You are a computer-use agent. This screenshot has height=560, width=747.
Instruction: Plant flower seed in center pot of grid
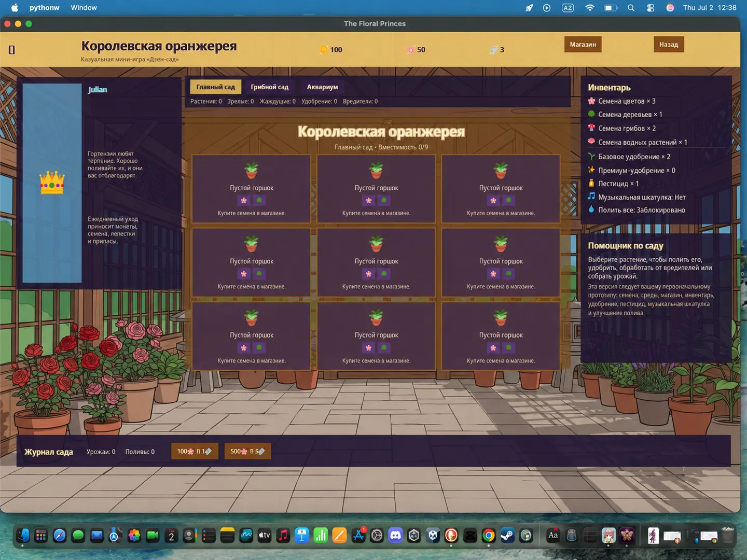(368, 274)
